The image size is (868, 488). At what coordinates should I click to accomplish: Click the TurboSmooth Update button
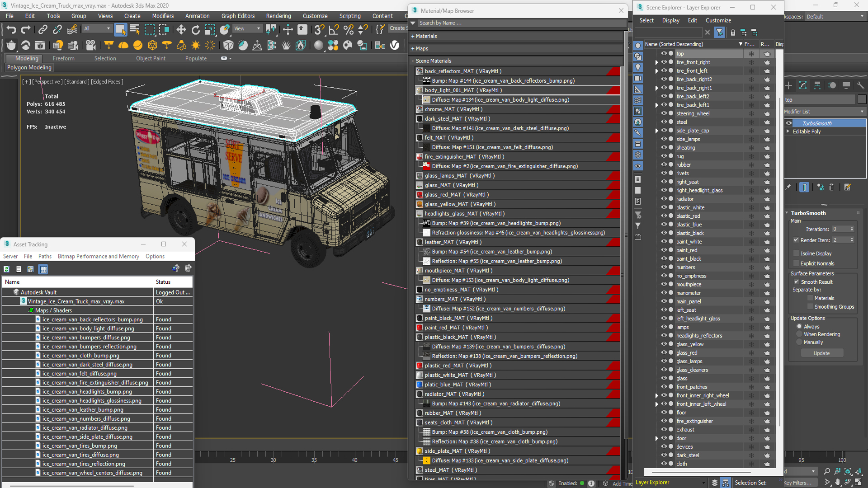point(821,353)
